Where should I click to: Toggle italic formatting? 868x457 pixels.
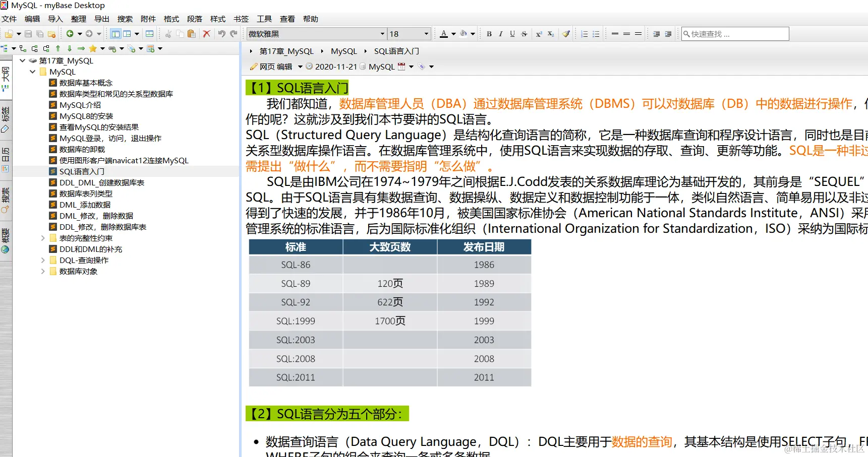pos(501,34)
